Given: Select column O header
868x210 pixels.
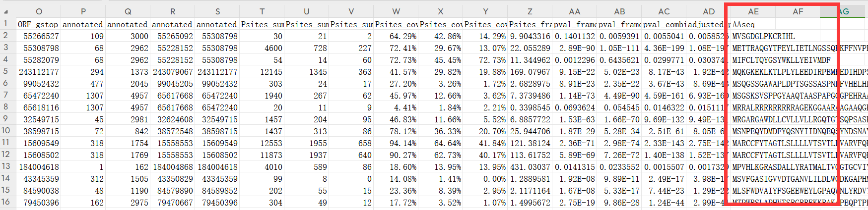Looking at the screenshot, I should click(x=39, y=11).
